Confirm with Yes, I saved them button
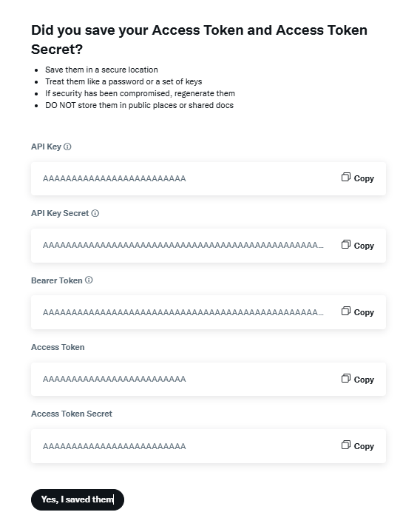 (78, 499)
